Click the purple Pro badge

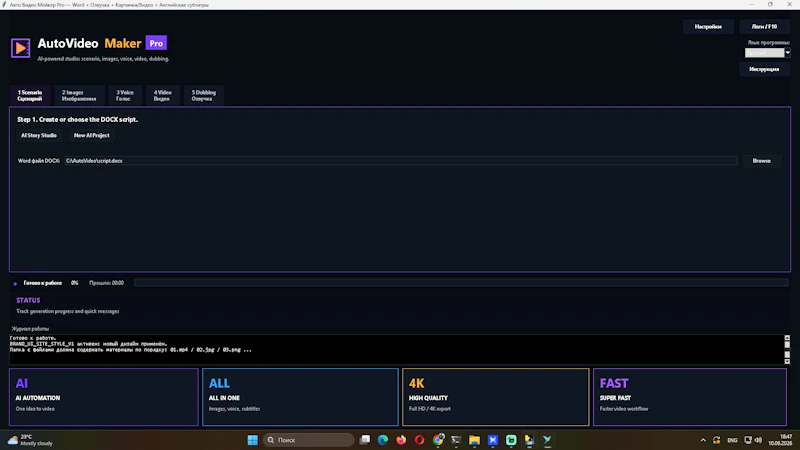[x=156, y=43]
